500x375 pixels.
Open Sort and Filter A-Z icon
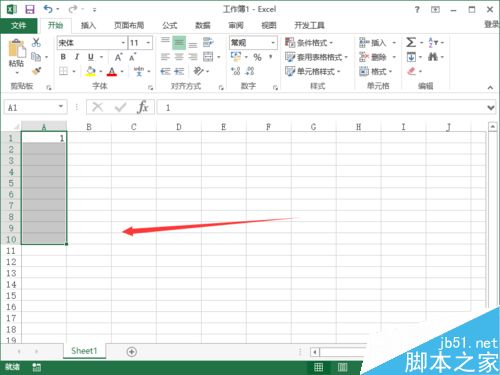pos(433,42)
